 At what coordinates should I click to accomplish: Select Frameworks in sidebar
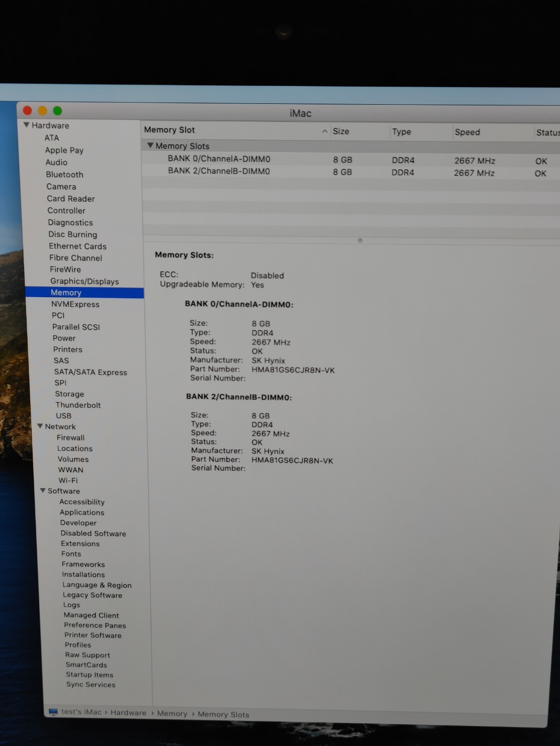83,564
